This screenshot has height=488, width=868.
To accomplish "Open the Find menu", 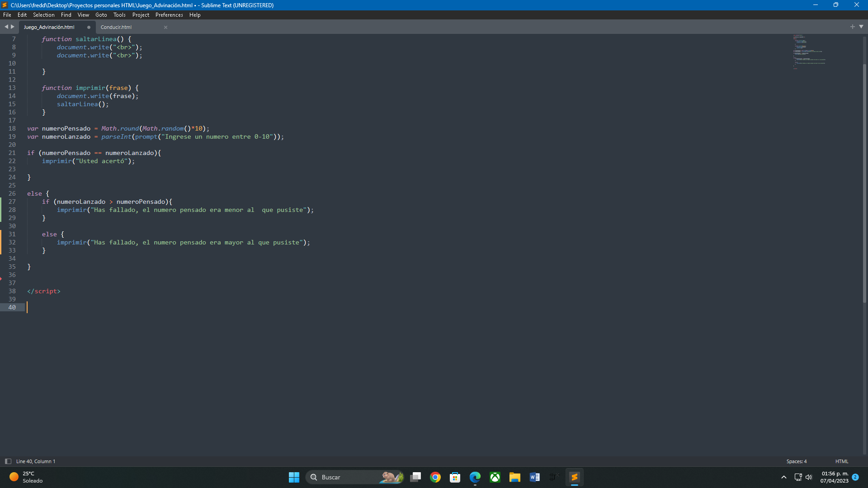I will tap(66, 15).
